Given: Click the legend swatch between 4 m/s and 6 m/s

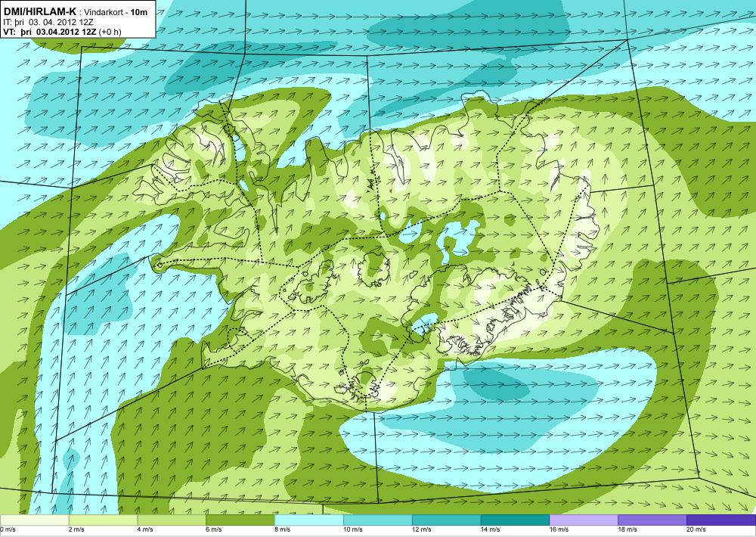Looking at the screenshot, I should pyautogui.click(x=172, y=520).
